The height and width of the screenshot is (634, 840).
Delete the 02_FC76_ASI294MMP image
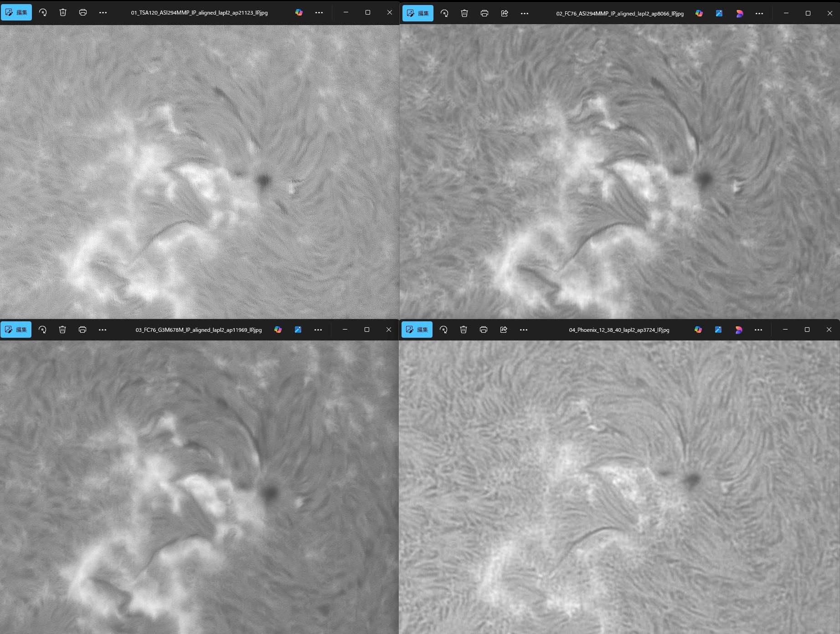pyautogui.click(x=464, y=14)
